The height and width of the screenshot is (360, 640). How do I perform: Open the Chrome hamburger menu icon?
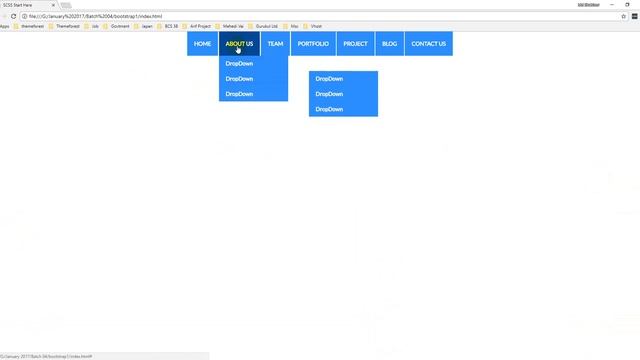[x=635, y=16]
